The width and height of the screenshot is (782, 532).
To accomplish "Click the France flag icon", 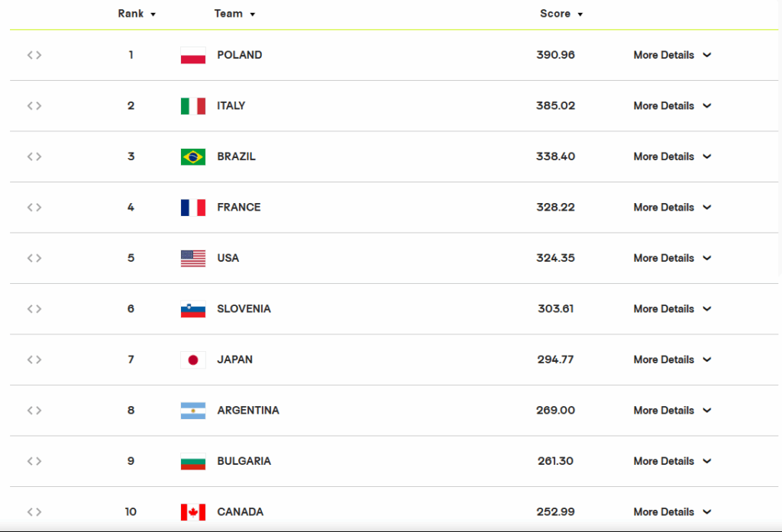I will [x=193, y=208].
